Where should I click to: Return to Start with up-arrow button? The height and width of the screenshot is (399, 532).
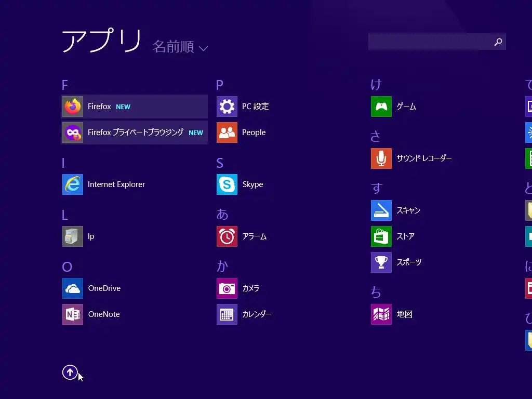tap(70, 373)
